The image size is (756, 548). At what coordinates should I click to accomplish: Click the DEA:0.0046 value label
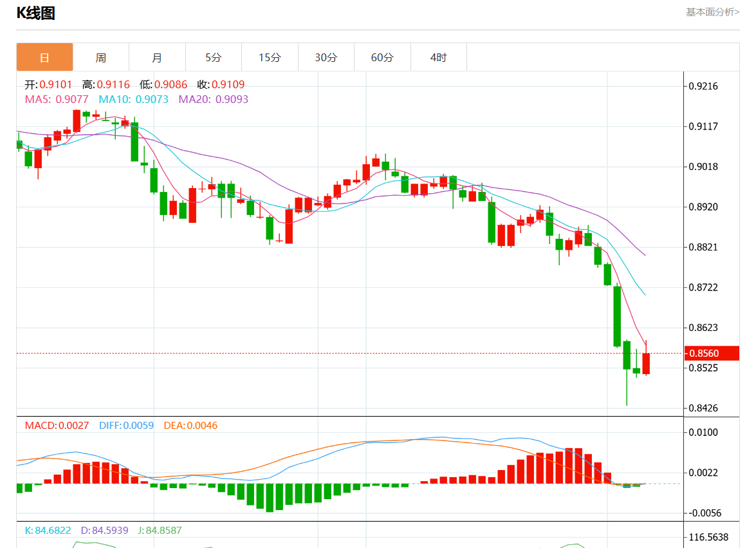(190, 426)
